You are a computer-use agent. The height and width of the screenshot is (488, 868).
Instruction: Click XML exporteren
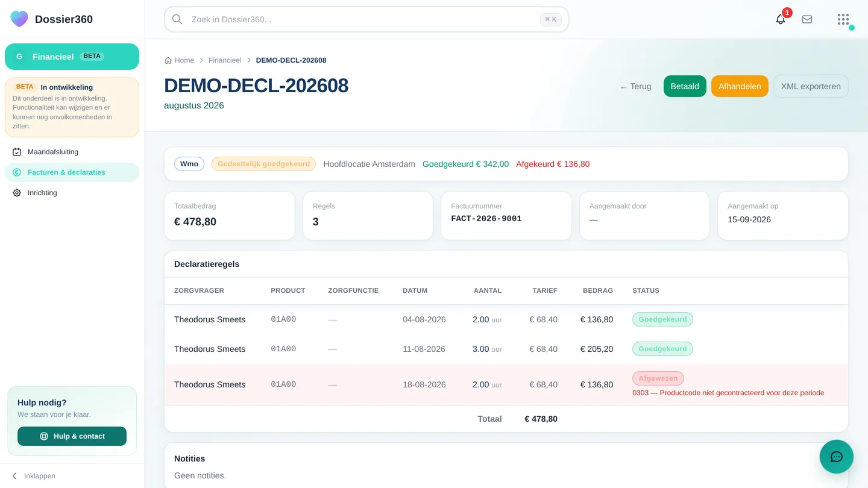[x=811, y=86]
